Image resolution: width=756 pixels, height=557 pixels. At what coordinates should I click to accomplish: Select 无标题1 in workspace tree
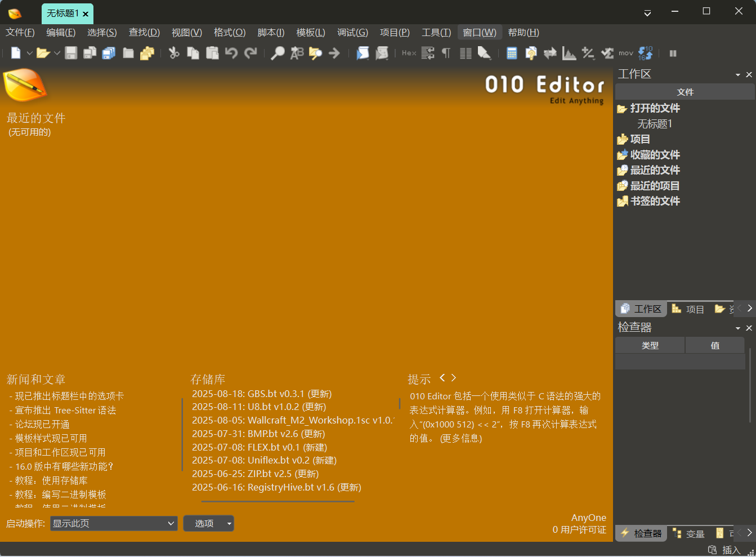point(655,123)
